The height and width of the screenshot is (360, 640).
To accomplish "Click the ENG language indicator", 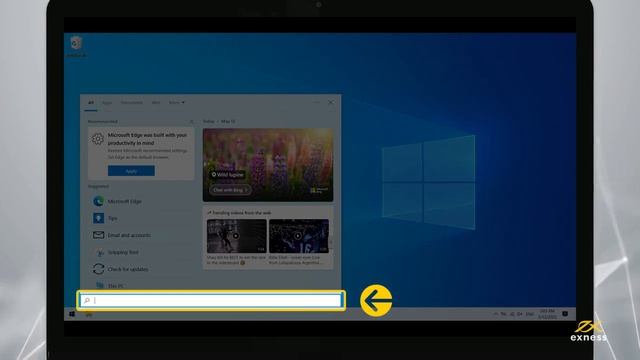I will [x=529, y=314].
